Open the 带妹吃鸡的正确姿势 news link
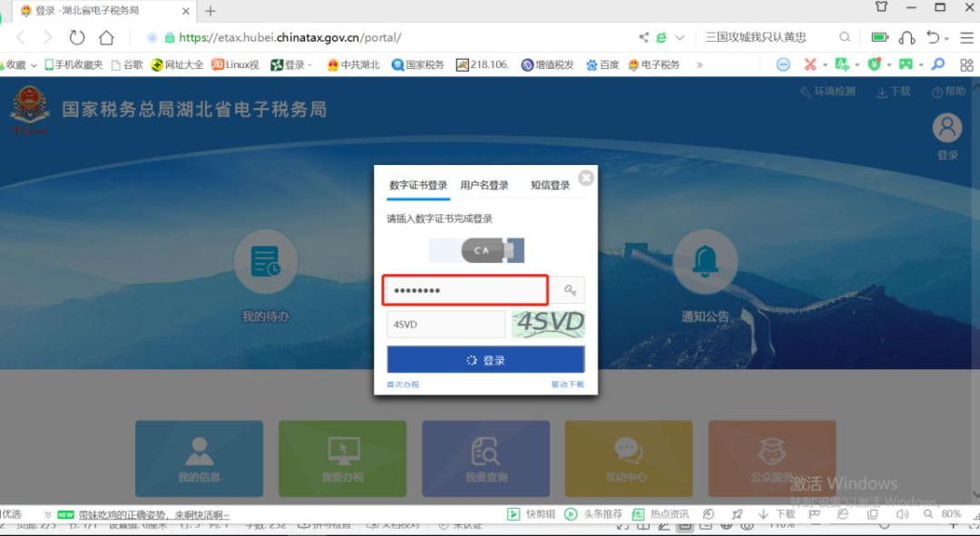The image size is (980, 536). pos(154,515)
